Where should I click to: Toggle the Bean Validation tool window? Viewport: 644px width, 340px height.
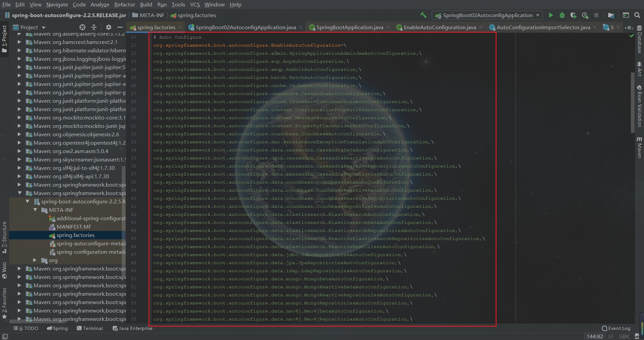pyautogui.click(x=639, y=106)
